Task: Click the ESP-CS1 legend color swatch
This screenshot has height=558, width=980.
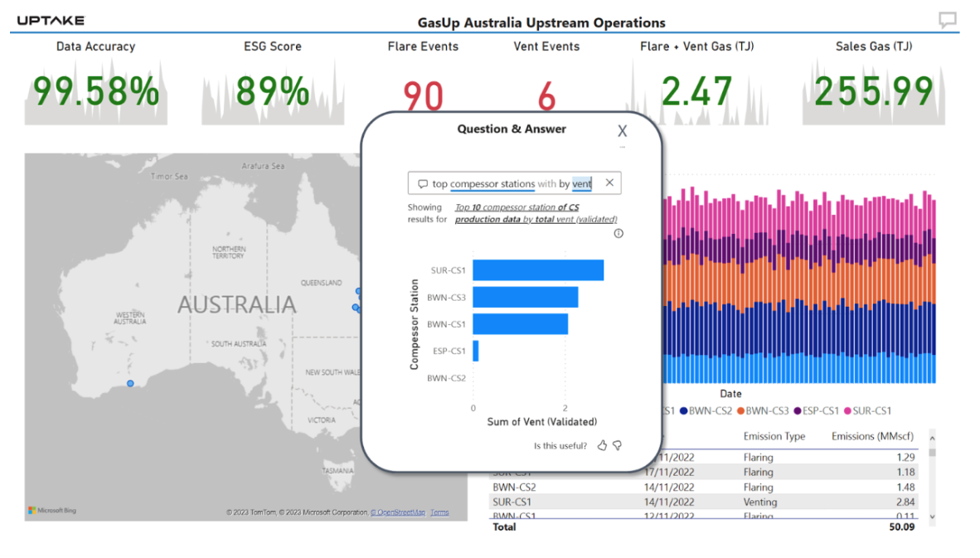Action: [798, 411]
